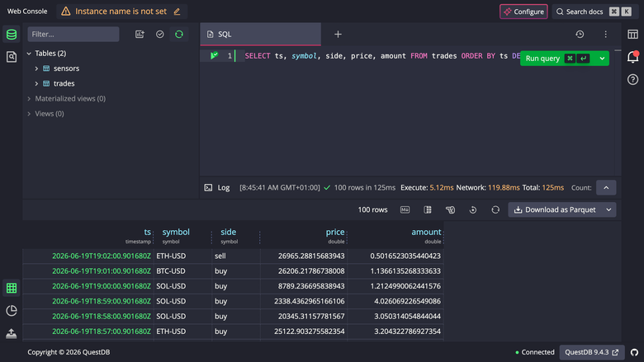Open the QuestDB 9.4.3 version link
The image size is (644, 362).
point(592,352)
